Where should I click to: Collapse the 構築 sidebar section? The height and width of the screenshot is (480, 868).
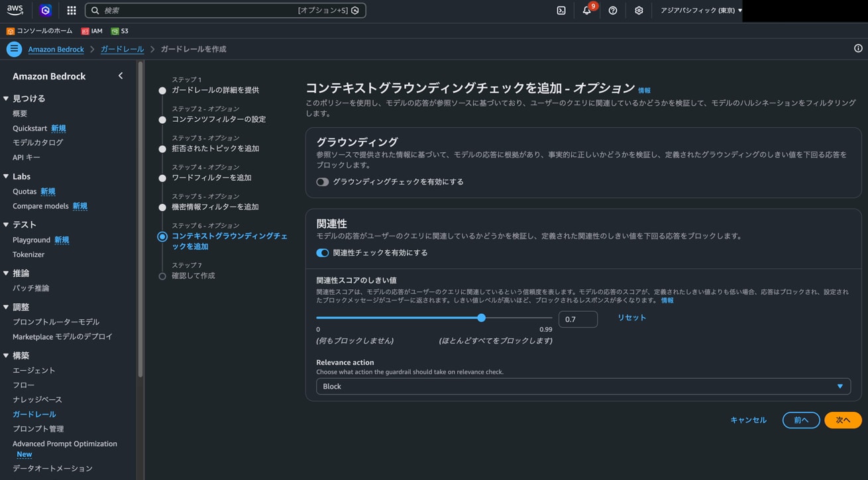6,356
